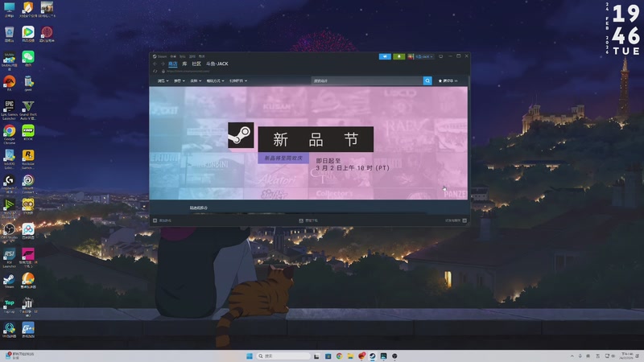Expand the fourth store navigation dropdown

[216, 81]
